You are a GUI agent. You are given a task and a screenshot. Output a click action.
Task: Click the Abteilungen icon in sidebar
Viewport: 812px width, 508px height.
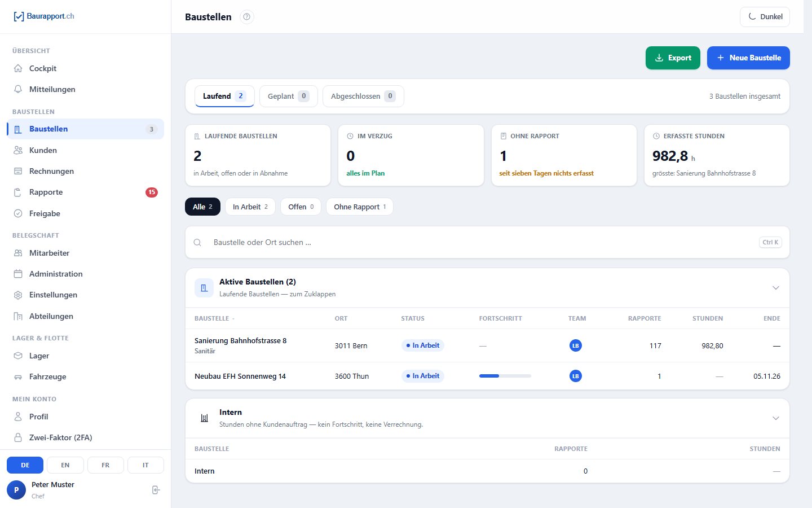point(18,316)
